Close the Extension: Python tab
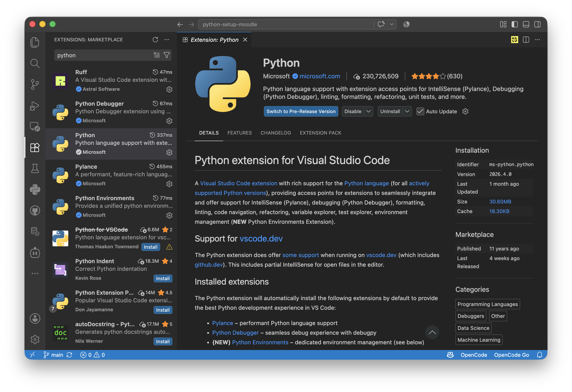Image resolution: width=572 pixels, height=392 pixels. point(245,40)
